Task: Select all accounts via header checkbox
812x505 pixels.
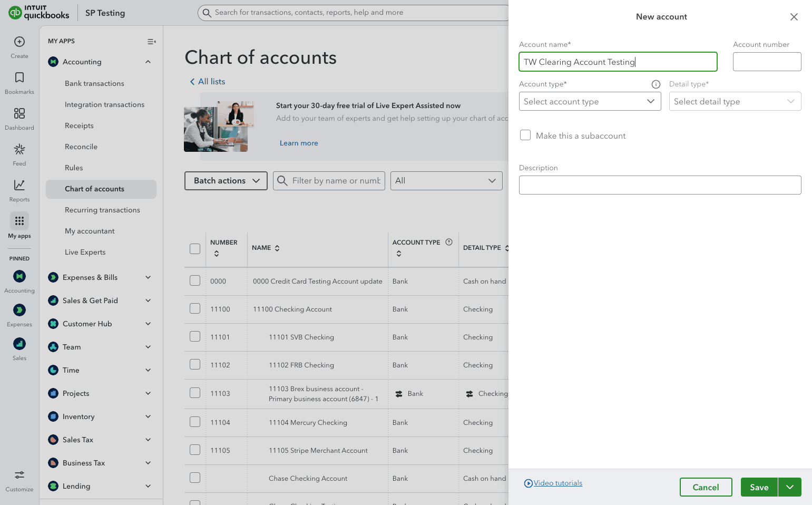Action: click(x=194, y=248)
